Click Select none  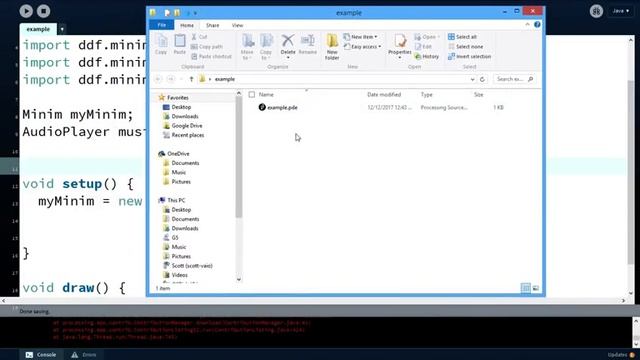465,47
